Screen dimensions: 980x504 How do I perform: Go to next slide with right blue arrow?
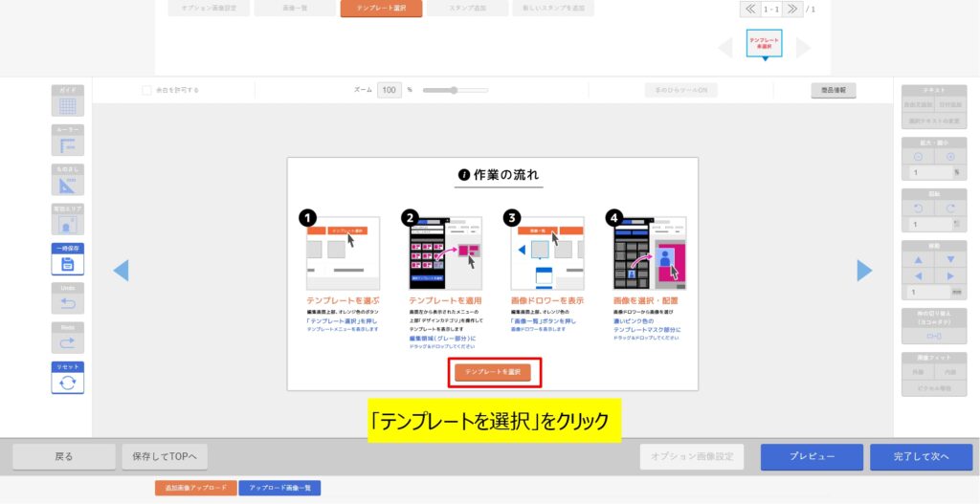click(x=864, y=271)
